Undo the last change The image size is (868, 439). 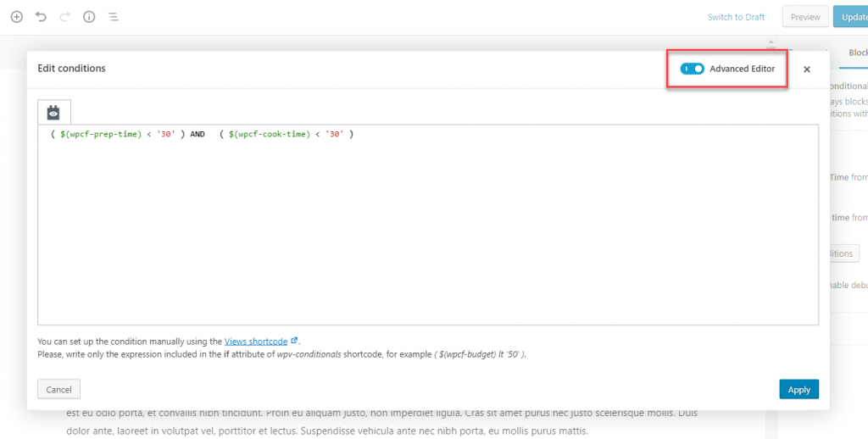point(41,17)
